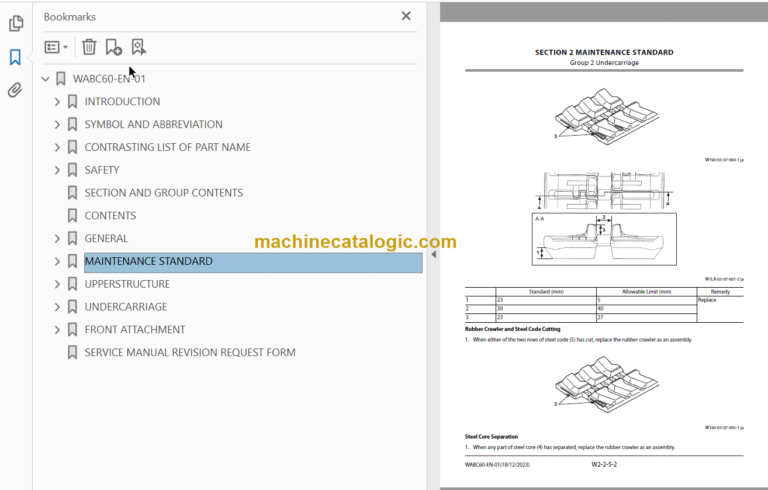Open the page thumbnails panel icon

point(16,23)
